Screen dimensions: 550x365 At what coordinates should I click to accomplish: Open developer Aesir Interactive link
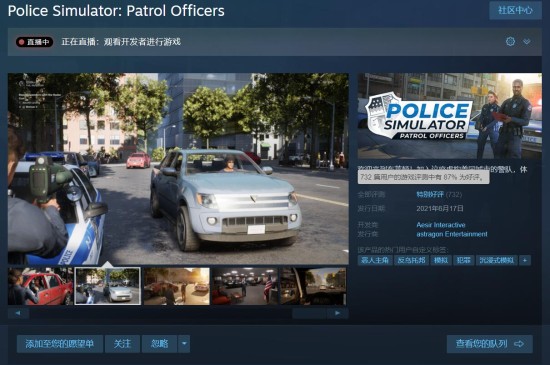[x=441, y=225]
